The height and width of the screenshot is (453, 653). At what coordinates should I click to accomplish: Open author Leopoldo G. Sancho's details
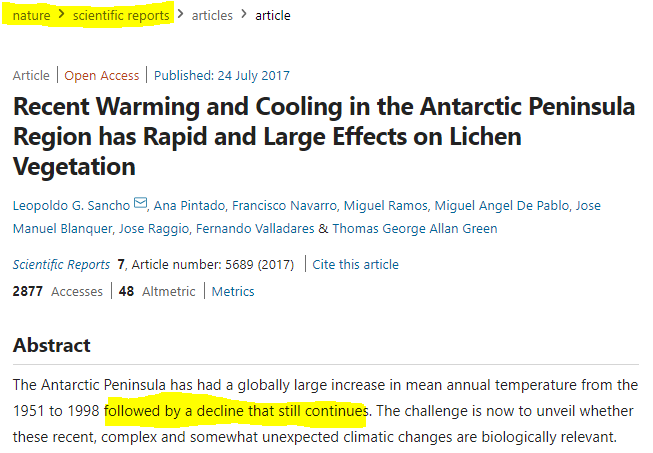point(71,206)
